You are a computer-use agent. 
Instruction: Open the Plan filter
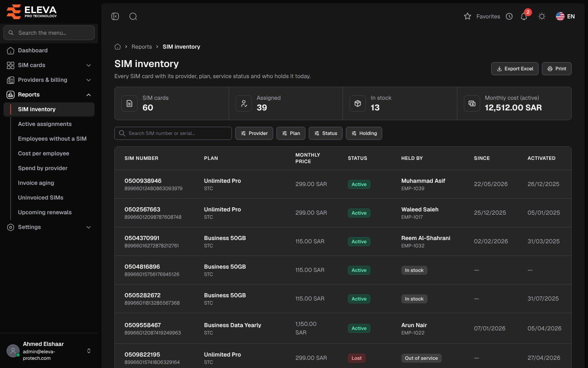(x=291, y=133)
